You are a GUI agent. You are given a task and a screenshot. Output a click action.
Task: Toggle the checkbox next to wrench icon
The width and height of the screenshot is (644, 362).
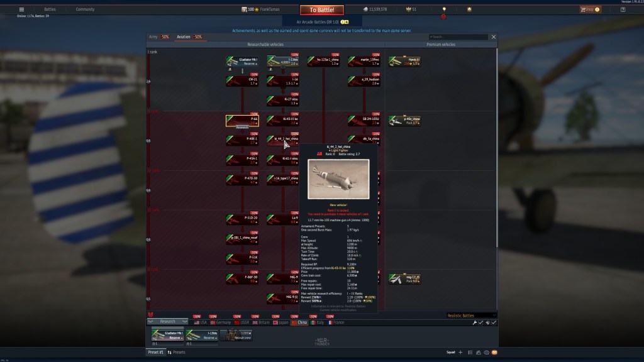(480, 322)
